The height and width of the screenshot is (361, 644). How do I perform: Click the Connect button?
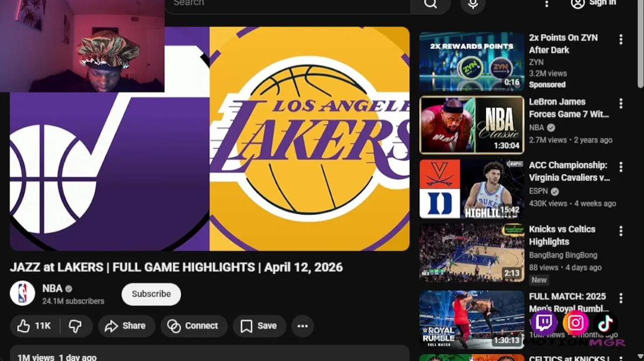(194, 326)
